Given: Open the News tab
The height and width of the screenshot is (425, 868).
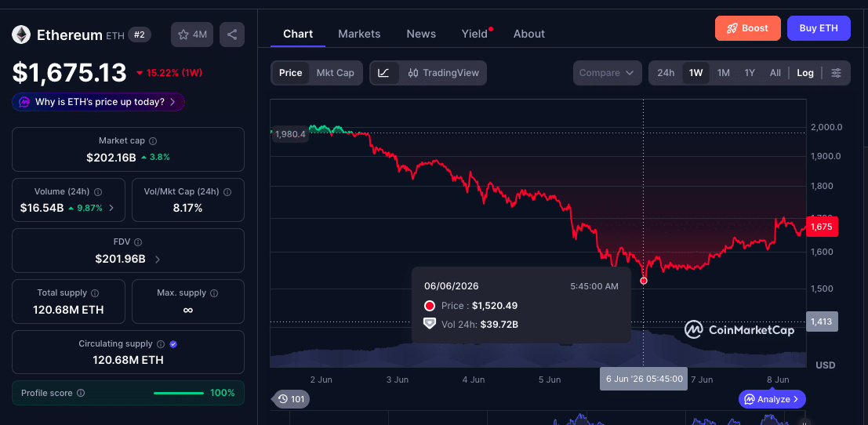Looking at the screenshot, I should click(x=421, y=34).
